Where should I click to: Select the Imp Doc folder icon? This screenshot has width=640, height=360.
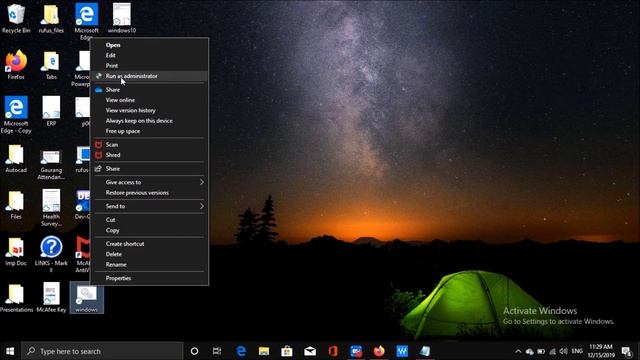(16, 251)
